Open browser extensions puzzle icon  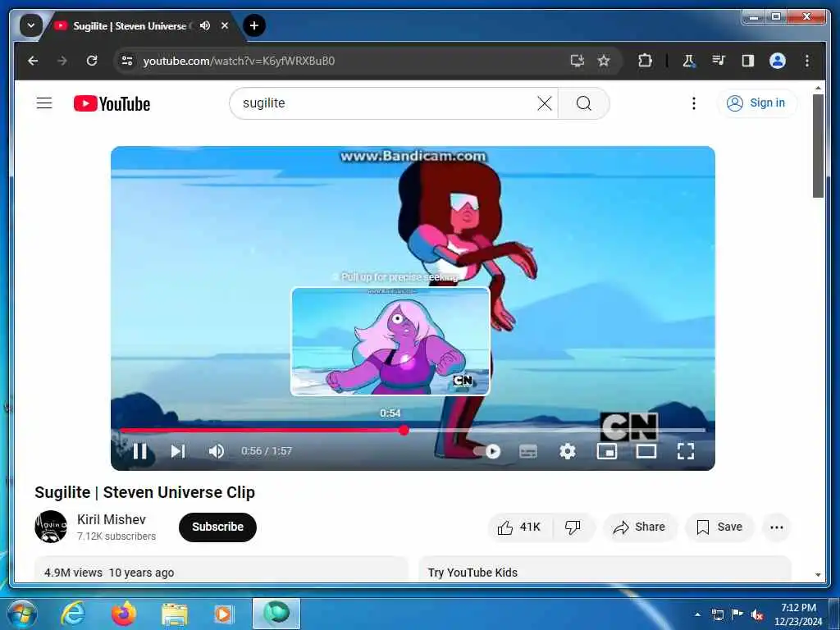click(645, 61)
